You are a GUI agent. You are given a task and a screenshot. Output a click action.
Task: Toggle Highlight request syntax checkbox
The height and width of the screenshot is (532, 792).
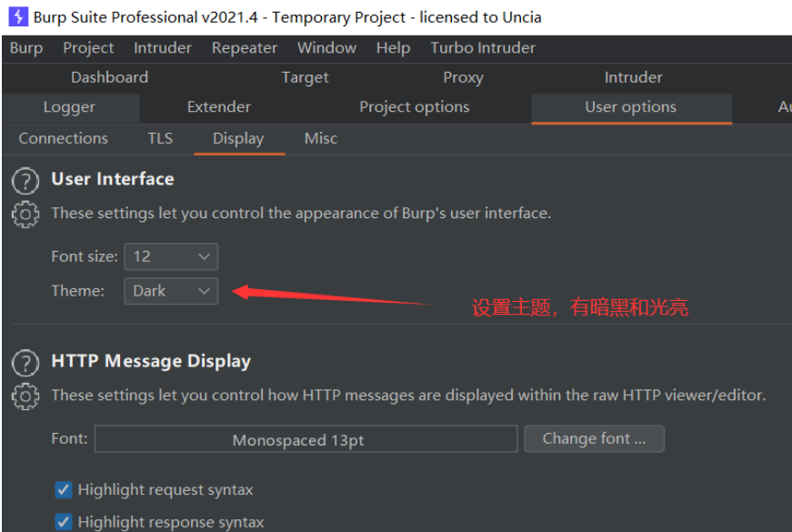(63, 489)
